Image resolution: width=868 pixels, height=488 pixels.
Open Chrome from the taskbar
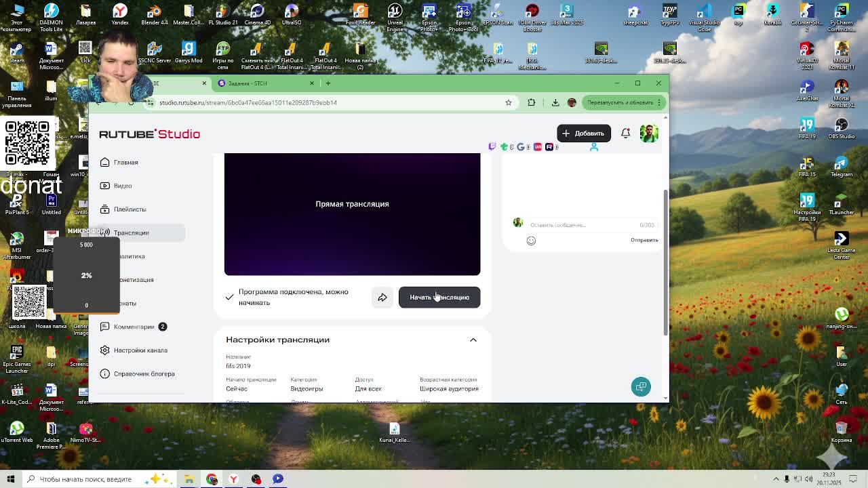212,479
